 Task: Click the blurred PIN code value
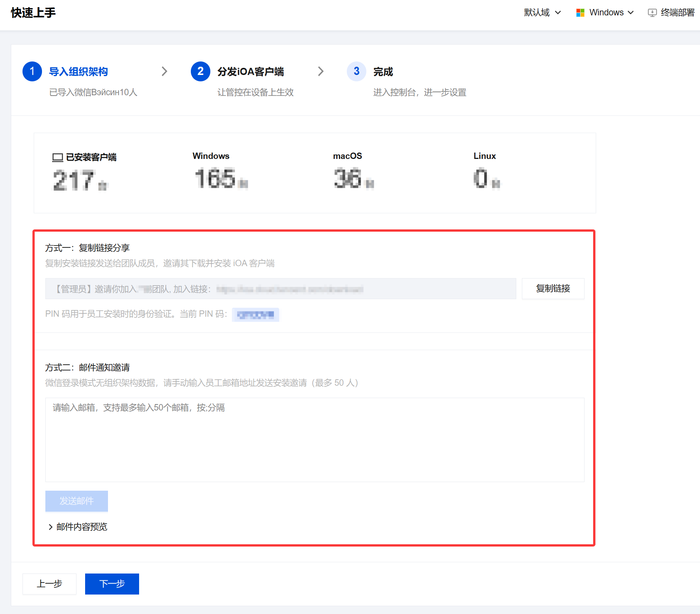pyautogui.click(x=255, y=314)
